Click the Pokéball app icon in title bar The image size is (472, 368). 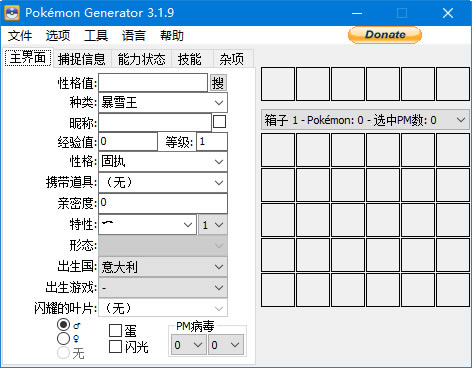point(12,13)
